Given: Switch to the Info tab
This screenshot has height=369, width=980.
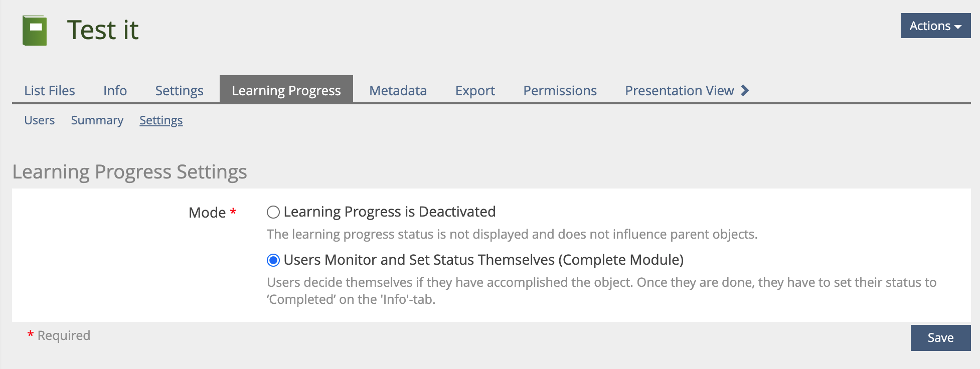Looking at the screenshot, I should [115, 91].
